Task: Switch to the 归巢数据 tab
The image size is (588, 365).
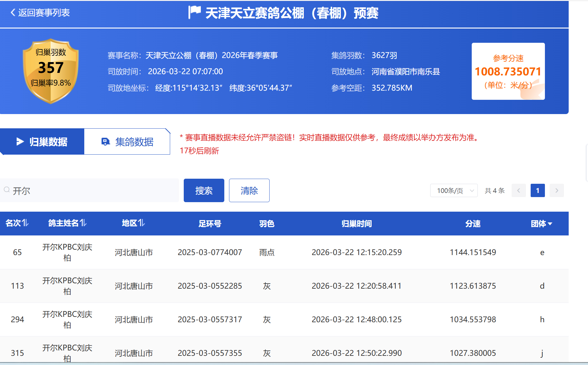Action: coord(42,142)
